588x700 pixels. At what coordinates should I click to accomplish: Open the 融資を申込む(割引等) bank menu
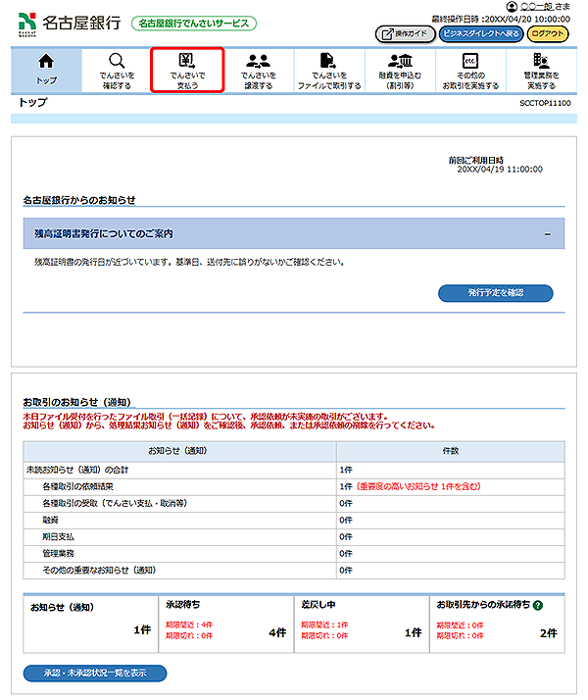tap(399, 71)
